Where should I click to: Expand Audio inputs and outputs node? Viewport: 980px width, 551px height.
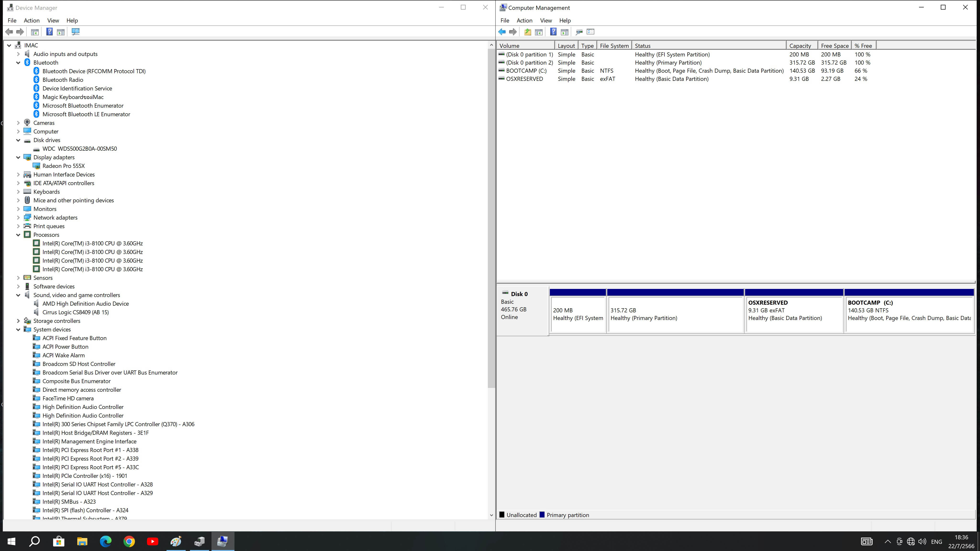pos(18,54)
